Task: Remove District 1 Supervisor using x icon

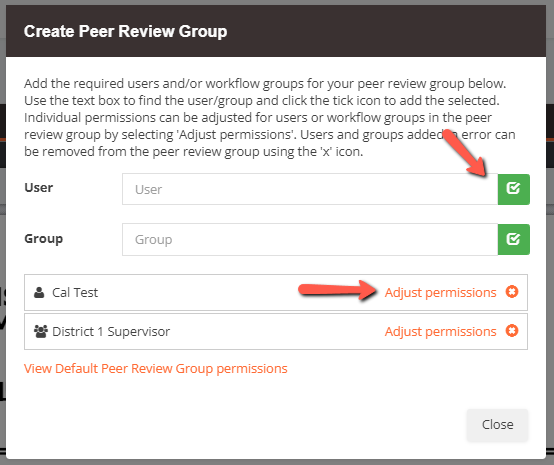Action: click(512, 331)
